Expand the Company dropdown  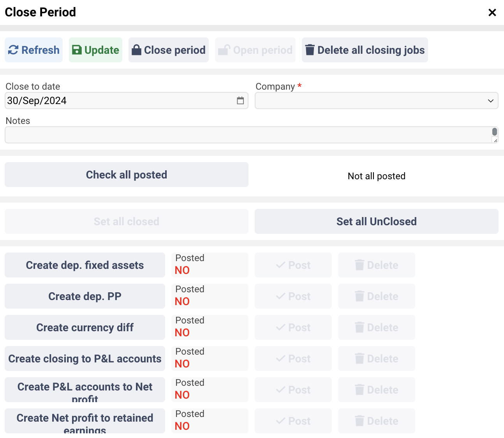coord(376,101)
